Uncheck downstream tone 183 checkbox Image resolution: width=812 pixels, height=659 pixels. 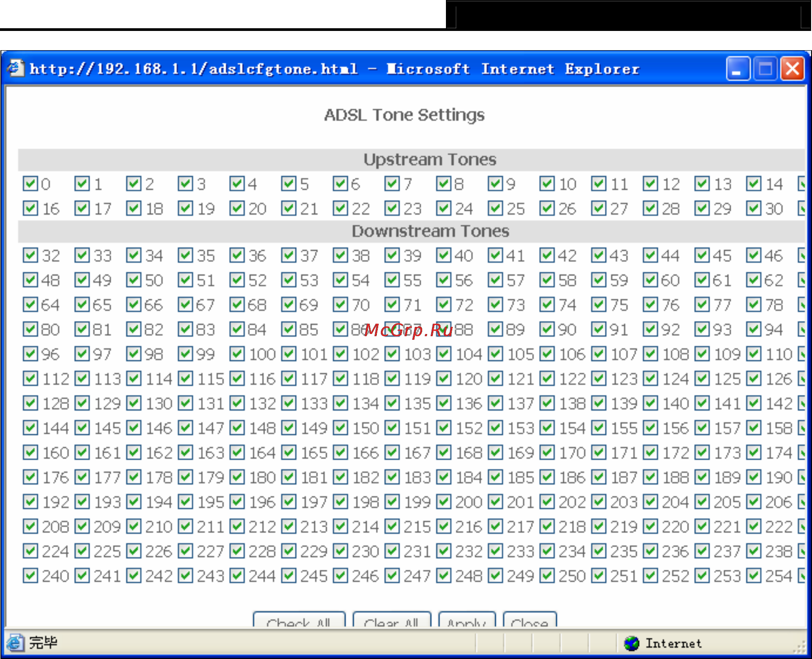392,477
